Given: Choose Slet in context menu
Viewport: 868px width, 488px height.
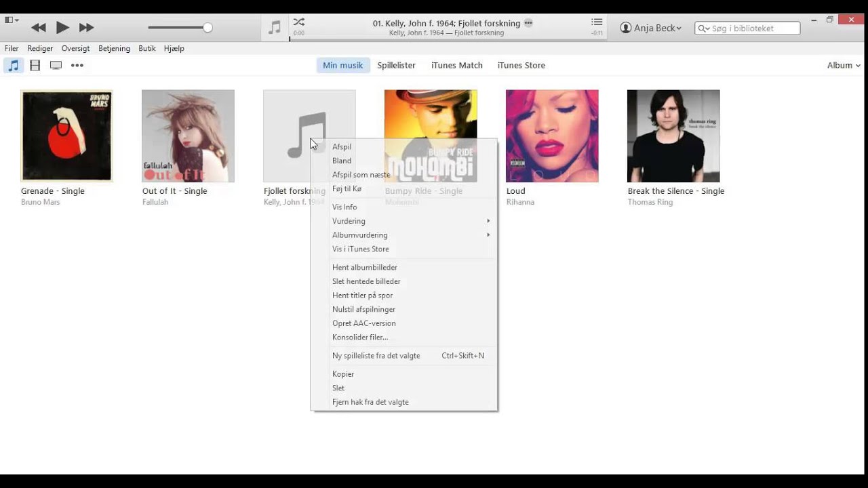Looking at the screenshot, I should (x=403, y=388).
